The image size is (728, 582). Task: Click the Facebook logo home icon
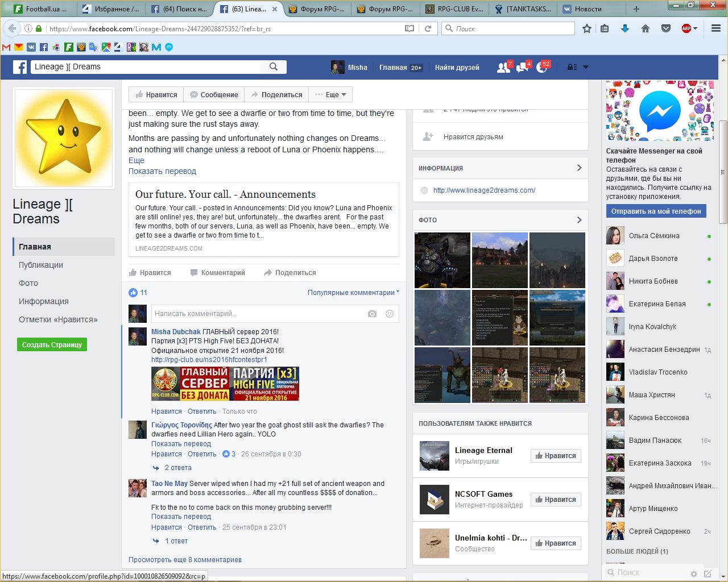pyautogui.click(x=20, y=67)
